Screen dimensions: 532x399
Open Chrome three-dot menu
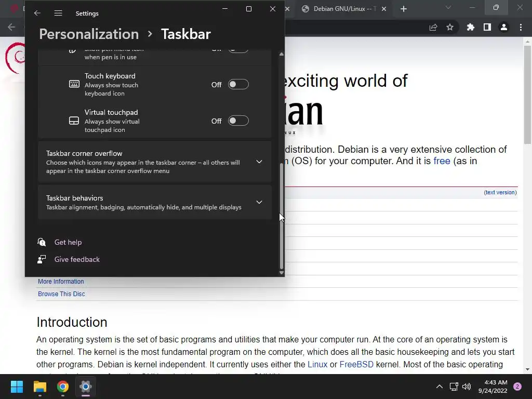pyautogui.click(x=521, y=27)
